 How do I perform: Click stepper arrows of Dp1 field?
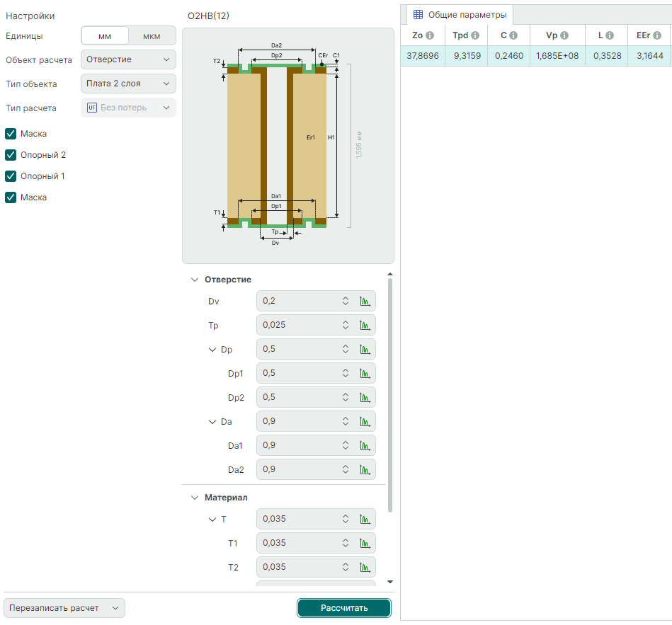pyautogui.click(x=346, y=373)
